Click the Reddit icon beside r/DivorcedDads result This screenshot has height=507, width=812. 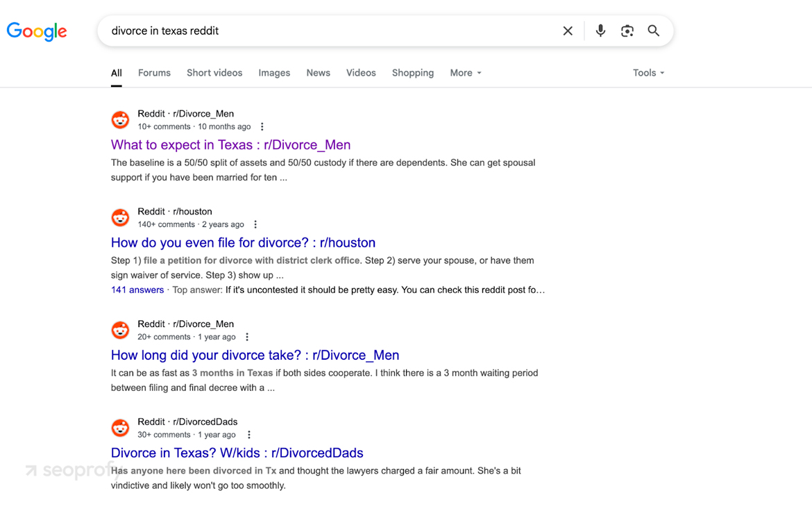(x=120, y=429)
